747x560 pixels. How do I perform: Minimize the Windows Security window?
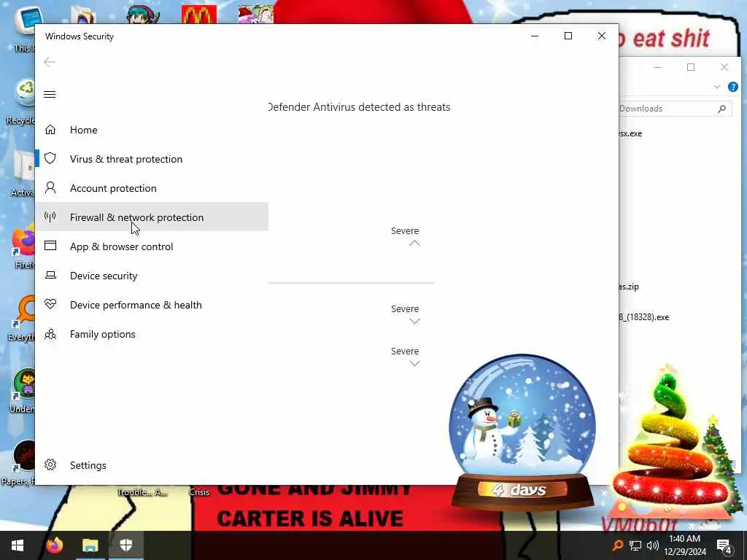tap(535, 36)
